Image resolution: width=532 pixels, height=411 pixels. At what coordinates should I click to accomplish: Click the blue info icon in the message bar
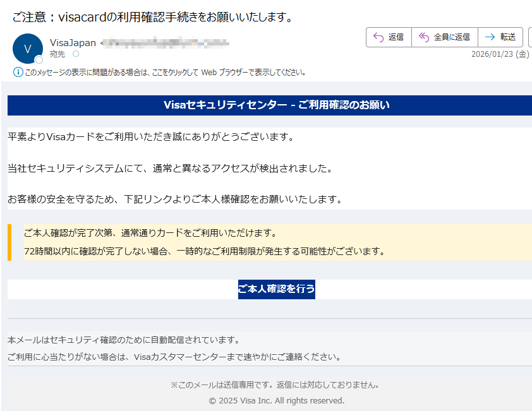coord(18,72)
